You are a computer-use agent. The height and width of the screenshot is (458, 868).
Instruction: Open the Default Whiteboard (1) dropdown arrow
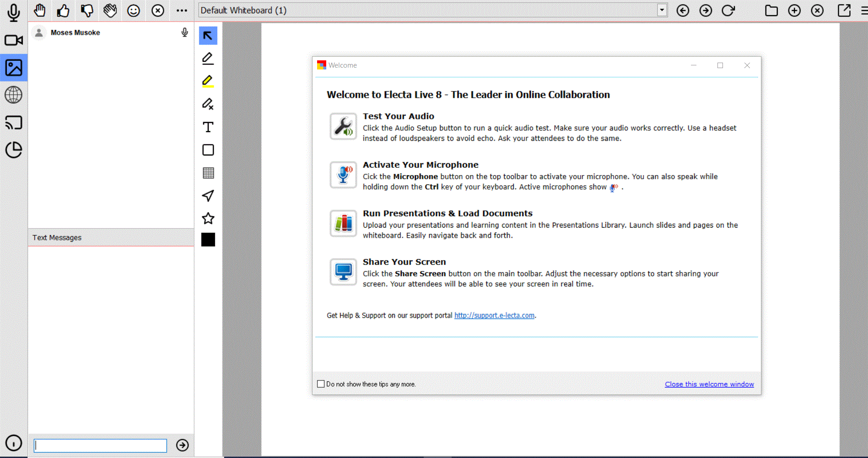pos(662,10)
